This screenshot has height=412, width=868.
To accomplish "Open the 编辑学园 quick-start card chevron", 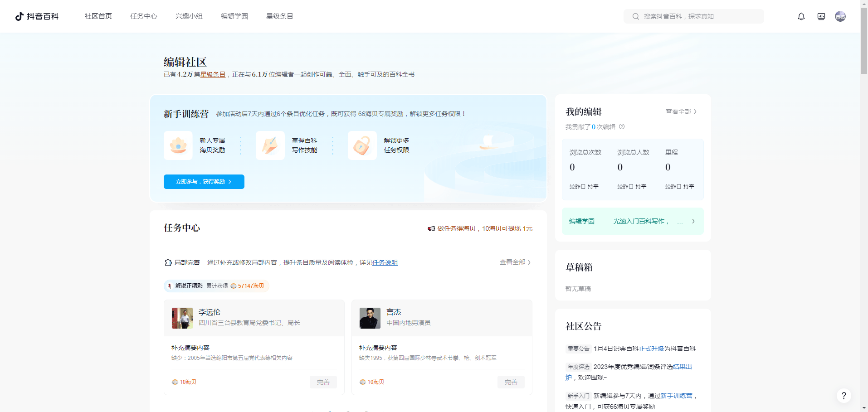I will coord(693,221).
